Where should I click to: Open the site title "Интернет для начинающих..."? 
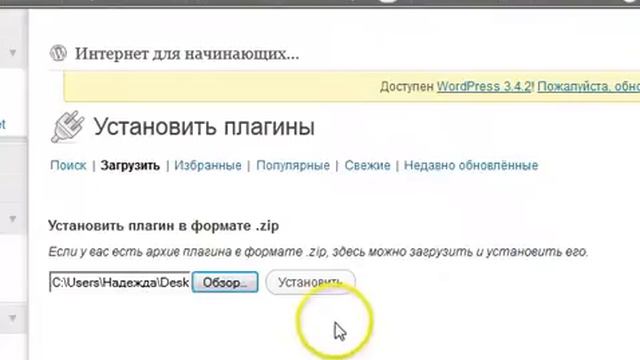coord(187,53)
